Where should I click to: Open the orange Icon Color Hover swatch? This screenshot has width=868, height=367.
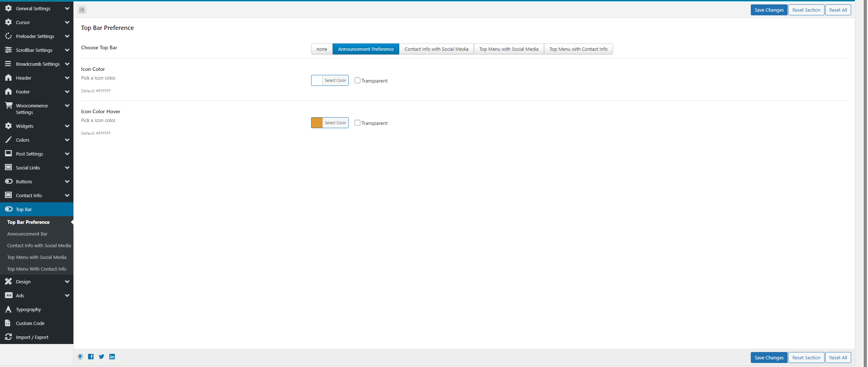click(317, 123)
